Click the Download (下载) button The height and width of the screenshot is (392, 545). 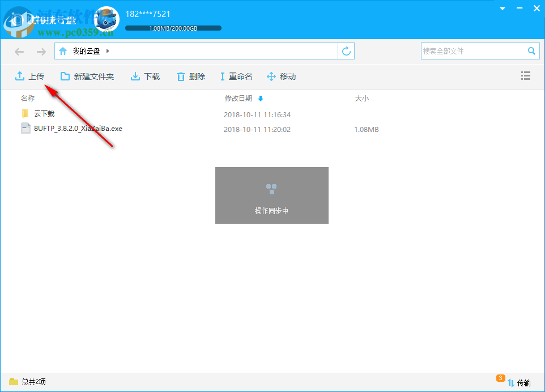(x=145, y=76)
